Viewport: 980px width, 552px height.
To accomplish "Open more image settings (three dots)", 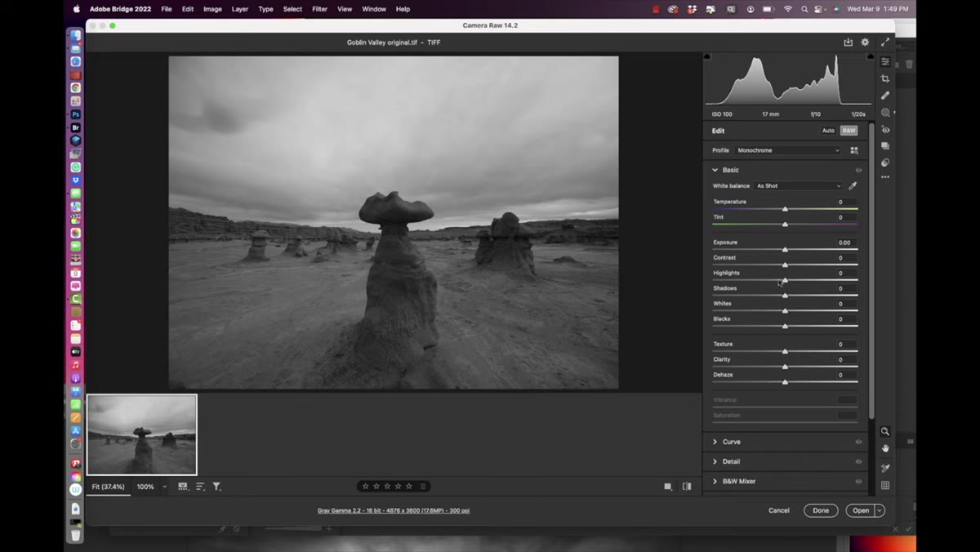I will [885, 177].
